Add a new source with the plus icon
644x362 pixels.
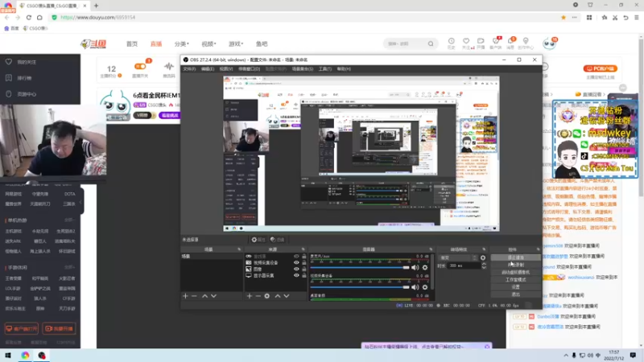click(x=250, y=296)
